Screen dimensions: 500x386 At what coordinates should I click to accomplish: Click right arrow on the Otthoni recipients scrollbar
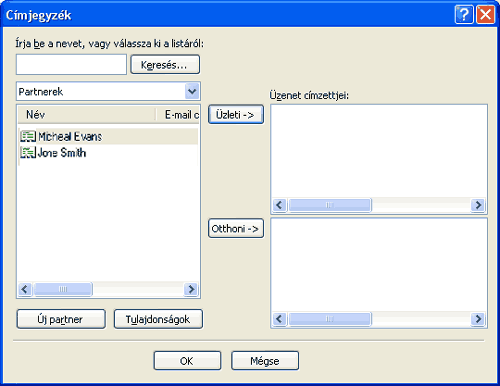tap(478, 319)
